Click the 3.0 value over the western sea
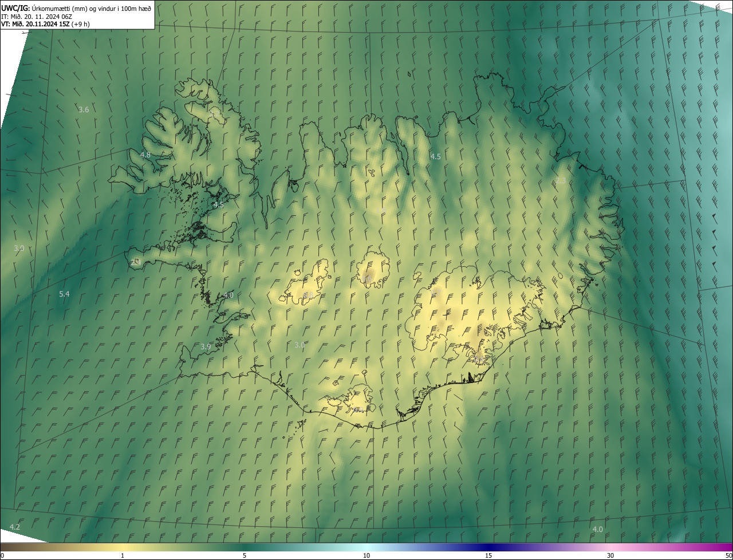 point(19,248)
